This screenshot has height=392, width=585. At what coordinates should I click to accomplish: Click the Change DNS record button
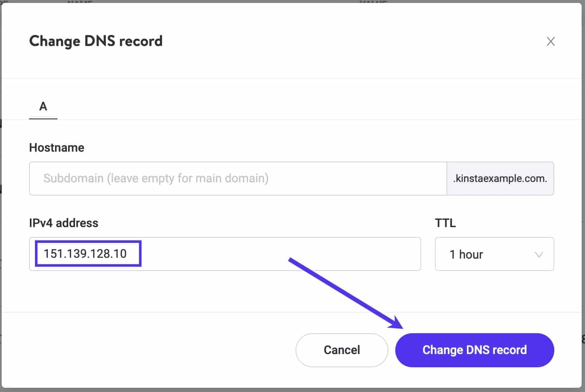click(474, 350)
